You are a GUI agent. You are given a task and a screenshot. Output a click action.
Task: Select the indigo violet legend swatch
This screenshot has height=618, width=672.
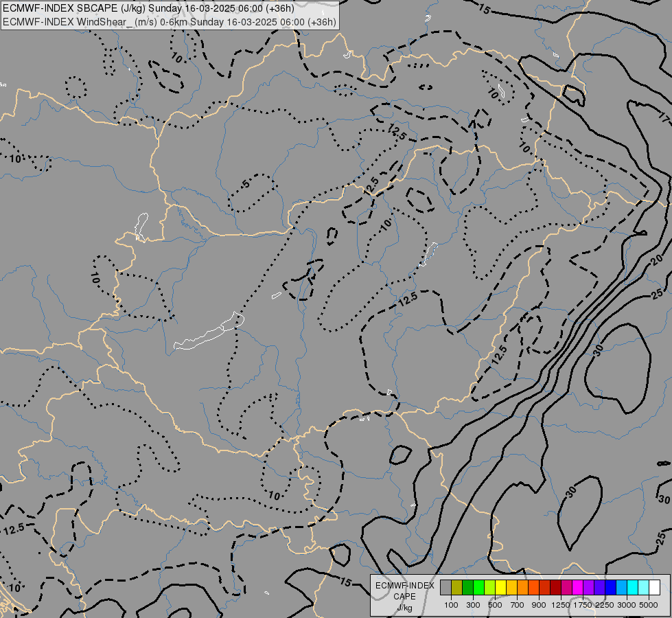tap(600, 587)
